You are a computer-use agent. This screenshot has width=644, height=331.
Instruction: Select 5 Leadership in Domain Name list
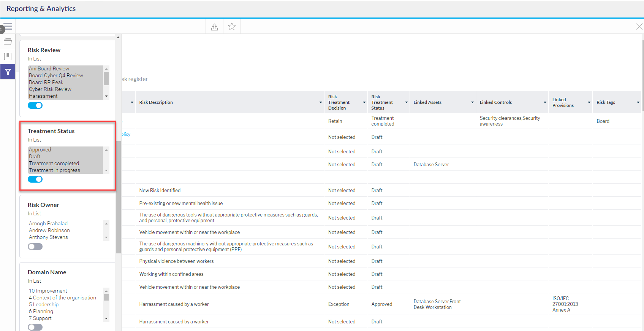(x=44, y=305)
